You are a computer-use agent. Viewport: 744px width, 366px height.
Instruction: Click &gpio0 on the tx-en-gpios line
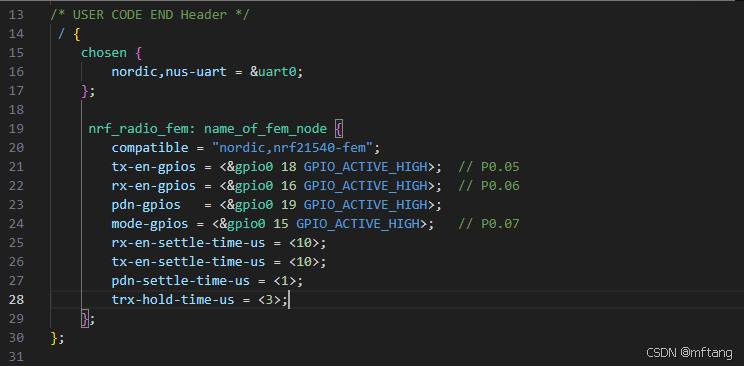[x=251, y=167]
